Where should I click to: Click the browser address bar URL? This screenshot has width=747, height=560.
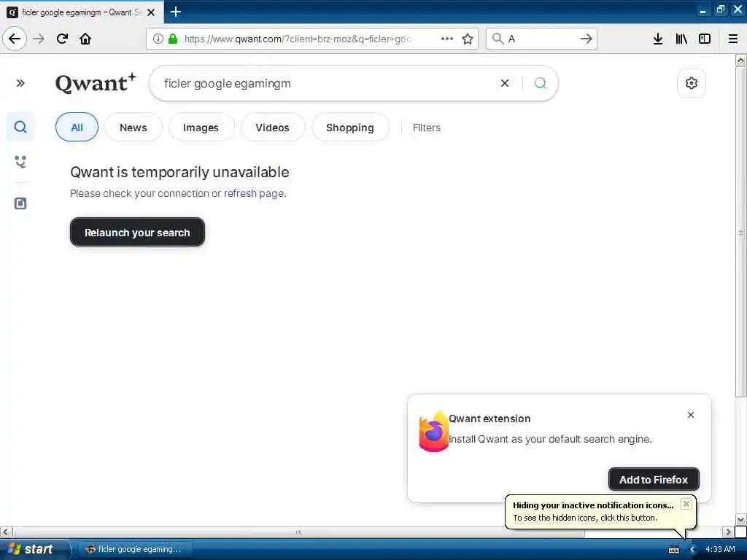tap(299, 39)
